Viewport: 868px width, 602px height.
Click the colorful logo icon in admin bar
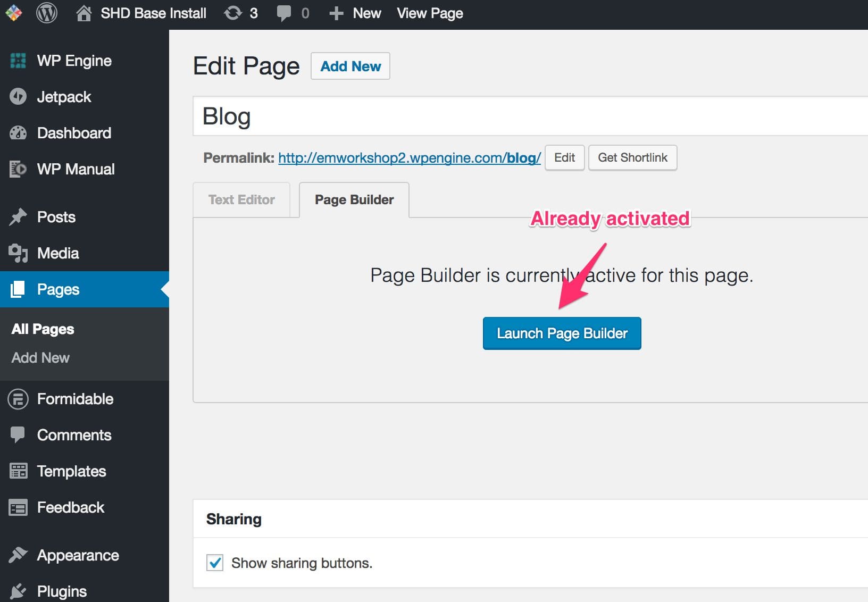(14, 13)
